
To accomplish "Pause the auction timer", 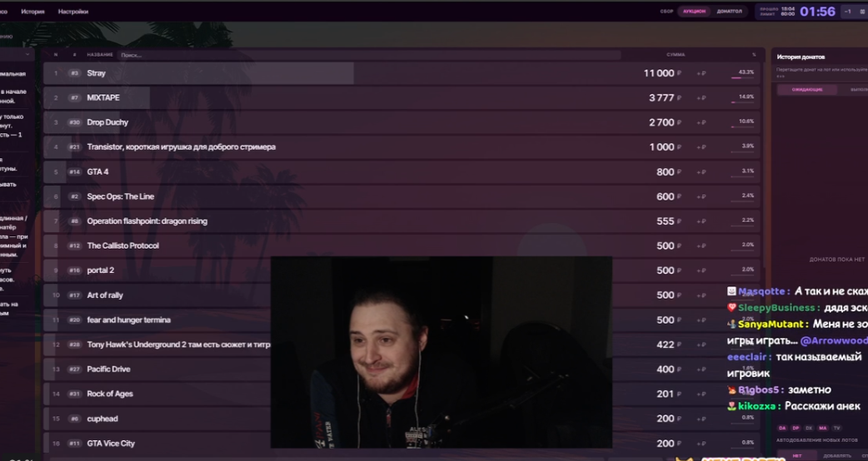I will click(863, 11).
